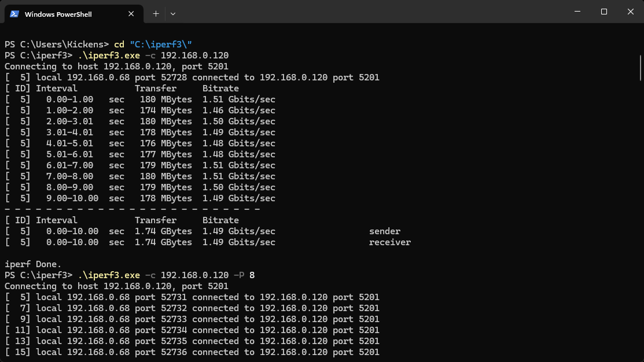Click the "-P" flag in second command

[x=239, y=275]
